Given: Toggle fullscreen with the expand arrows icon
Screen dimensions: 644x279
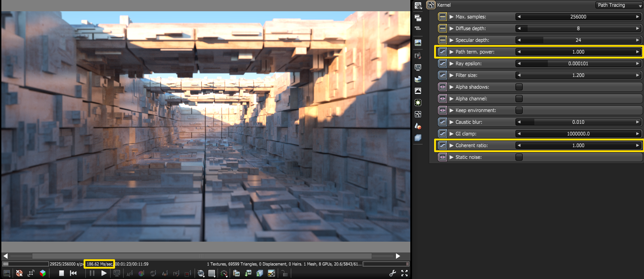Looking at the screenshot, I should click(x=404, y=273).
